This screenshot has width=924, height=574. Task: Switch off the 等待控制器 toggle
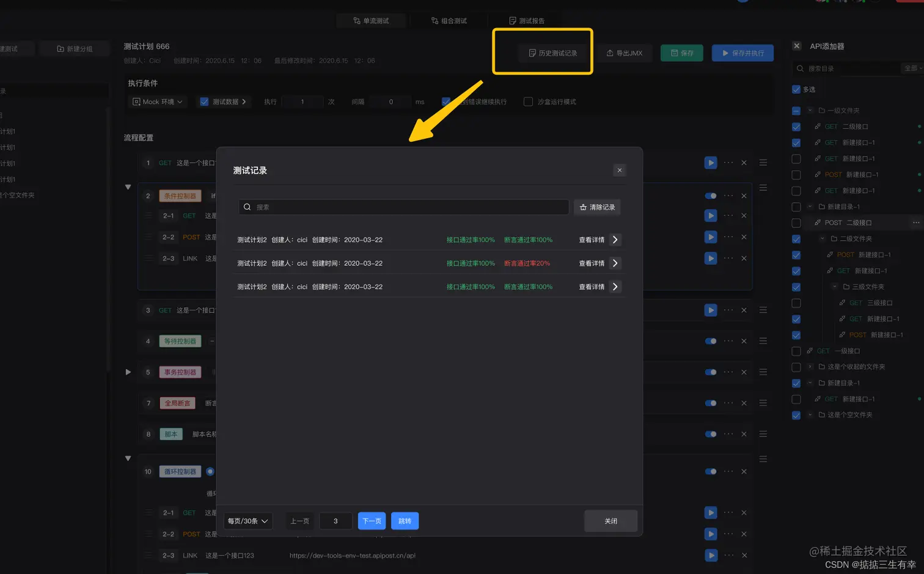[711, 341]
